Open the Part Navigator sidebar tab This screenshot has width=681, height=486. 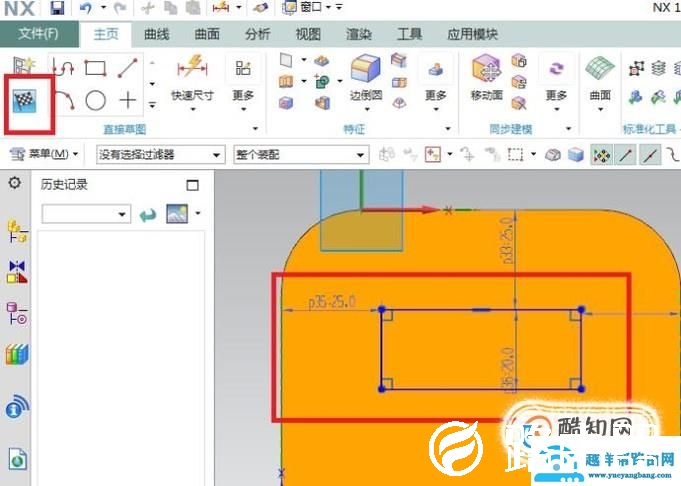(17, 313)
